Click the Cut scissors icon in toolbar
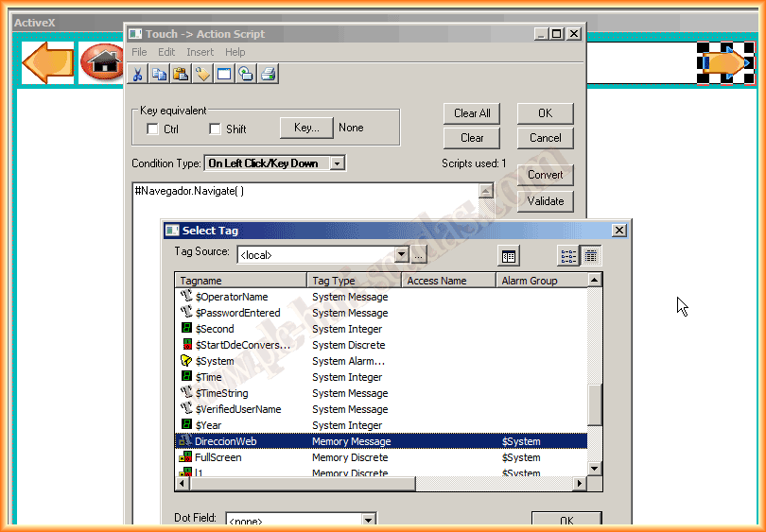The height and width of the screenshot is (532, 766). [138, 74]
